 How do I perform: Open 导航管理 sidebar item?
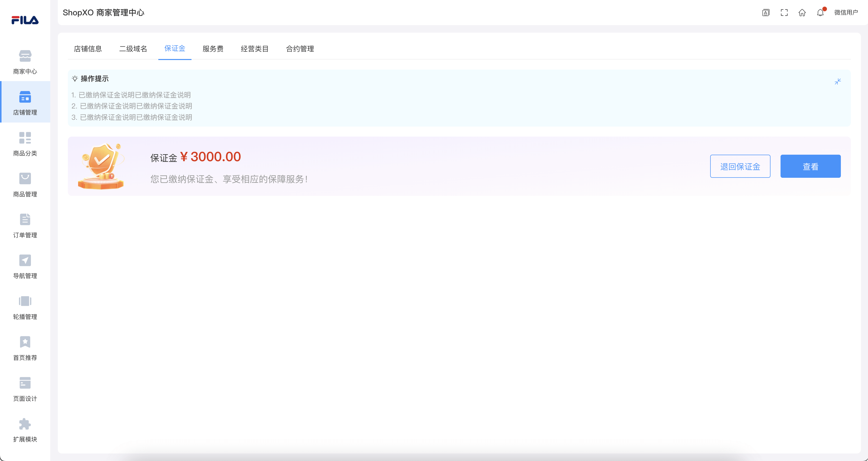(x=25, y=267)
